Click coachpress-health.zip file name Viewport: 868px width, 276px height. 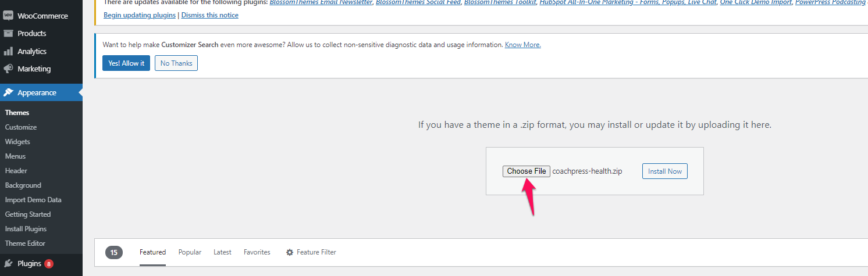click(588, 171)
